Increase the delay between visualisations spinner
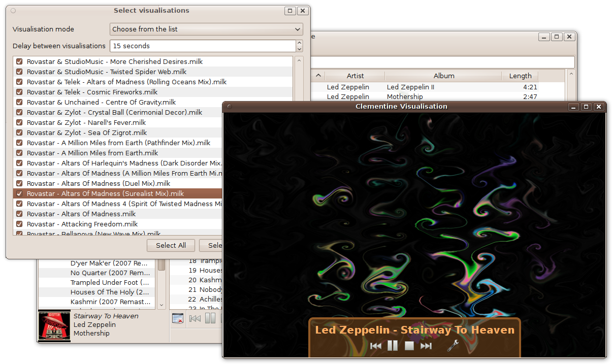This screenshot has width=612, height=364. click(x=299, y=43)
